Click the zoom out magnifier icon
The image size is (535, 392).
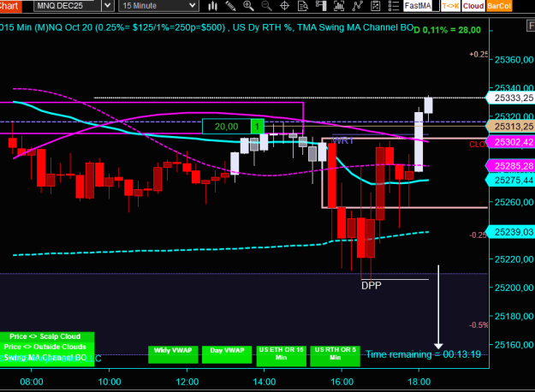(x=266, y=6)
